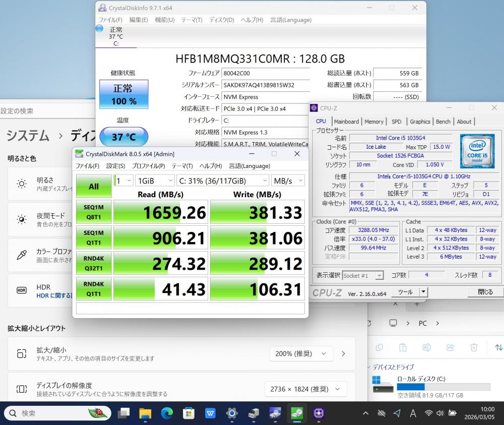This screenshot has width=504, height=425.
Task: Open the test size 1GiB dropdown
Action: pos(154,180)
